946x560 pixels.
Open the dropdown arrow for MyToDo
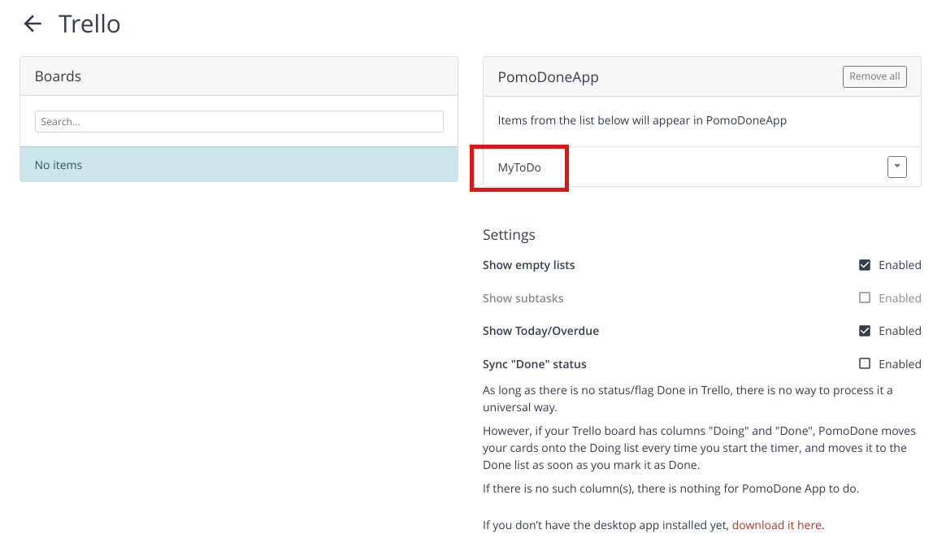point(896,167)
